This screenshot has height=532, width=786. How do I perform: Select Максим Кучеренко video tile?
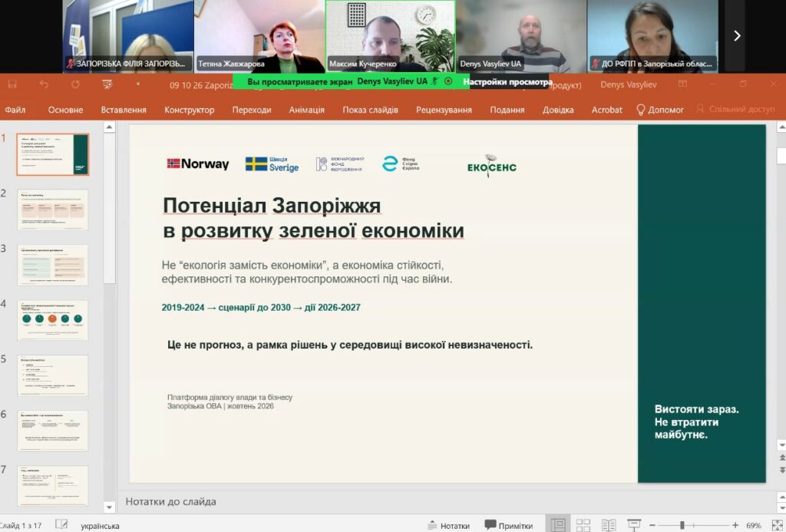coord(391,36)
